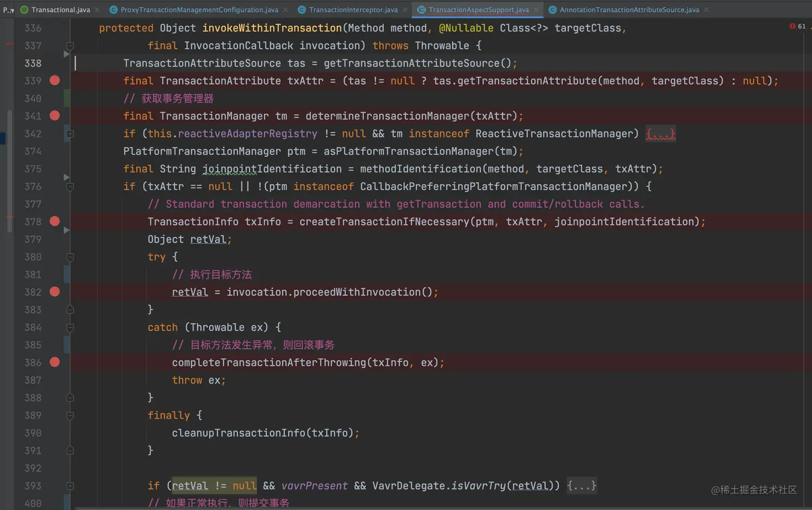
Task: Click the InvocationCallback type on line 337
Action: [238, 46]
